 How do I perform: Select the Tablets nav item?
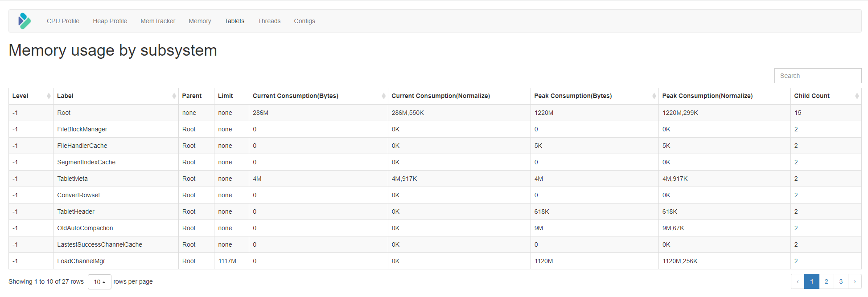pos(234,21)
